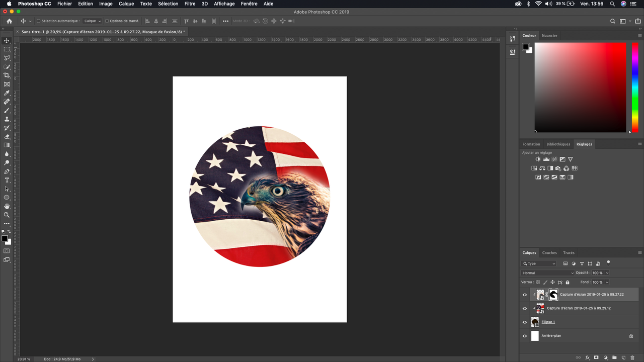Toggle Quick Mask mode
This screenshot has width=644, height=362.
(7, 251)
